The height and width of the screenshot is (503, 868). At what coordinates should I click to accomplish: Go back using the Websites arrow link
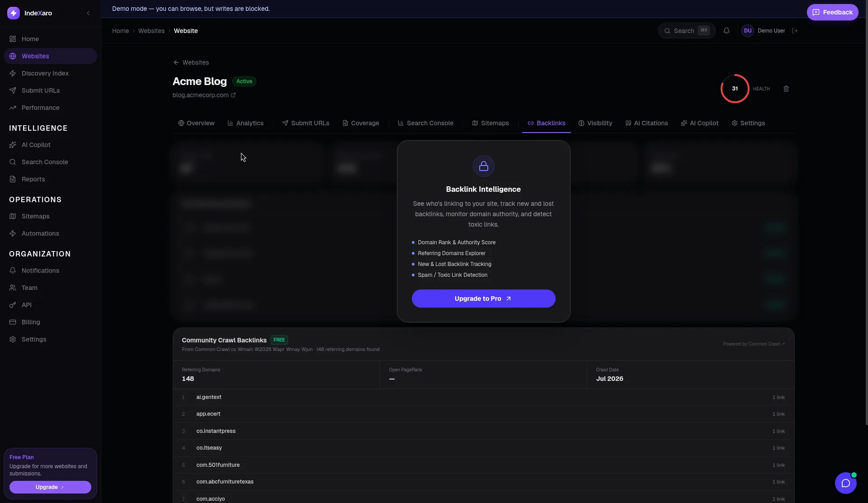[x=191, y=62]
